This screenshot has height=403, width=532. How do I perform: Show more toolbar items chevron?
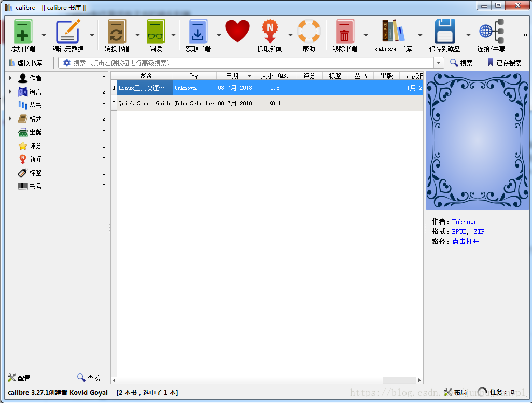tap(525, 35)
